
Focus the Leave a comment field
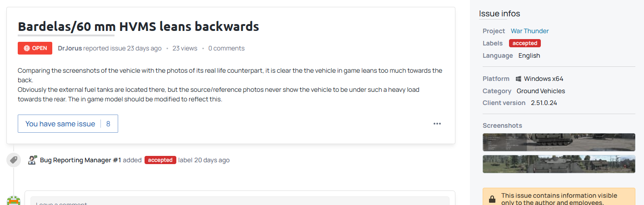click(x=240, y=201)
